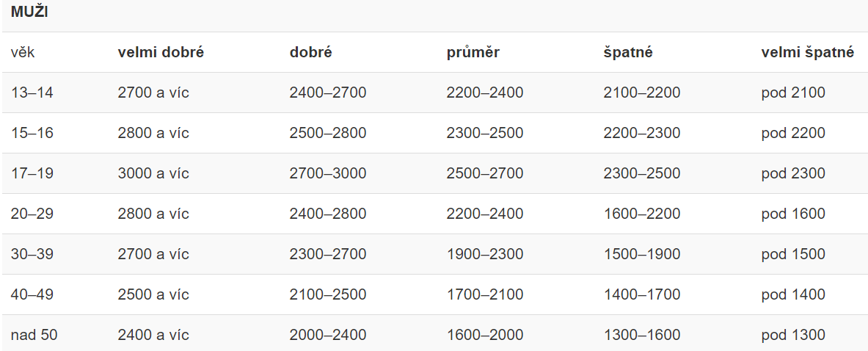Select the 13–14 age row label

point(32,93)
